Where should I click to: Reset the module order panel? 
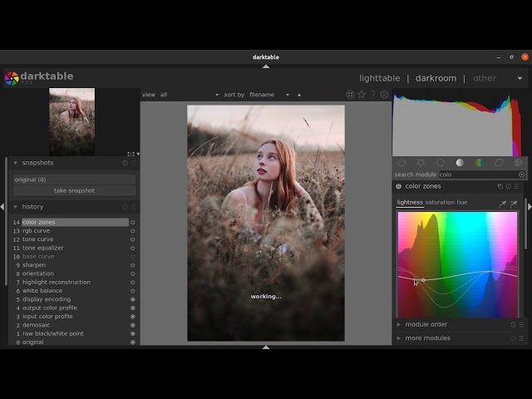click(513, 325)
